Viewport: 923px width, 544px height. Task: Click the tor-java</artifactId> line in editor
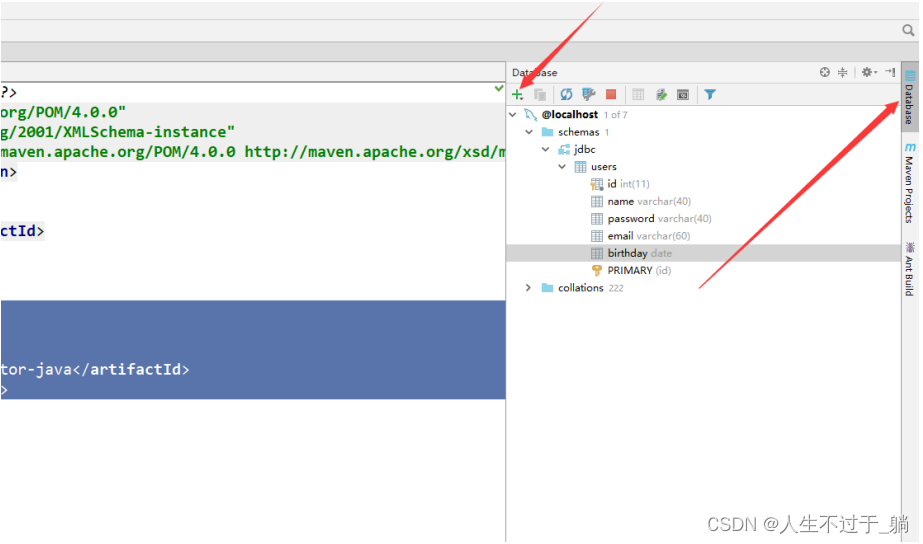point(95,370)
